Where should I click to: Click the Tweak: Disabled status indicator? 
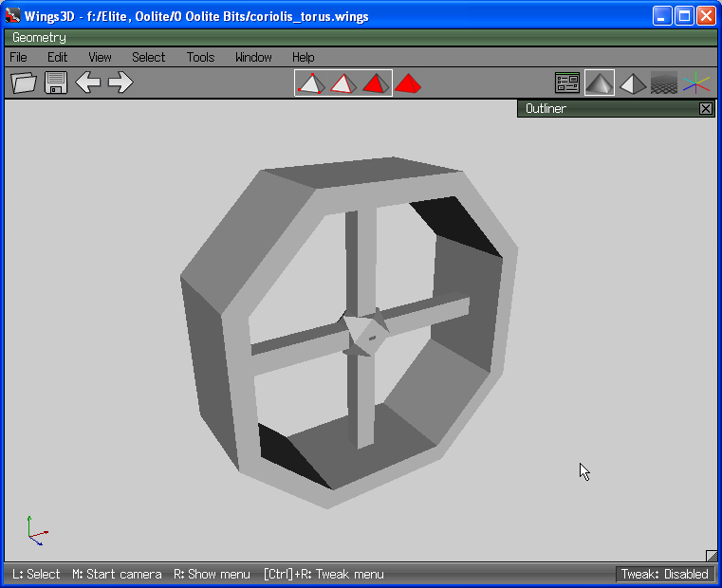pyautogui.click(x=664, y=574)
